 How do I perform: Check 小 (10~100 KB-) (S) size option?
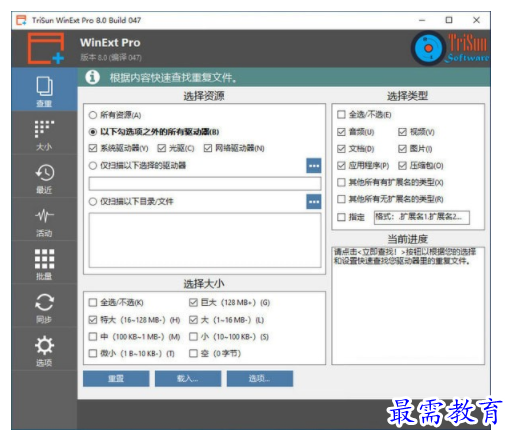[x=229, y=337]
